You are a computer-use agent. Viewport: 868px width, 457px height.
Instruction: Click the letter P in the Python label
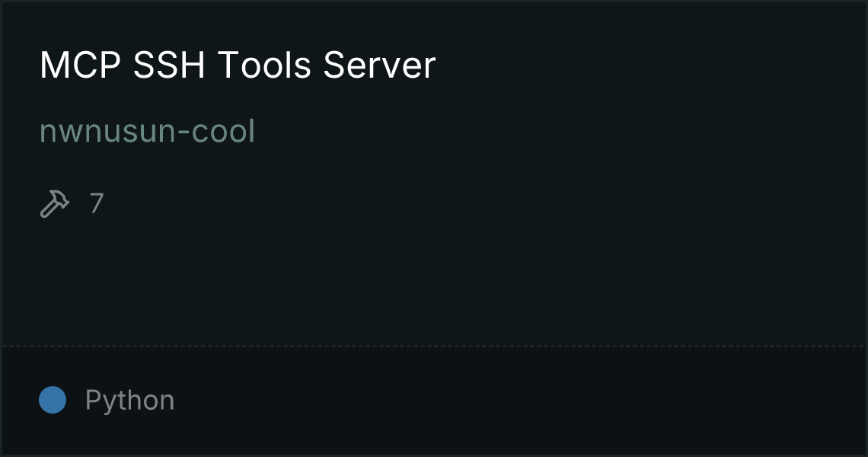92,399
